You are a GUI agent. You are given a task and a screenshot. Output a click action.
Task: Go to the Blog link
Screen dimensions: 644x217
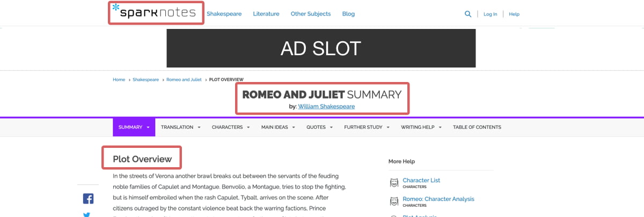pos(348,14)
